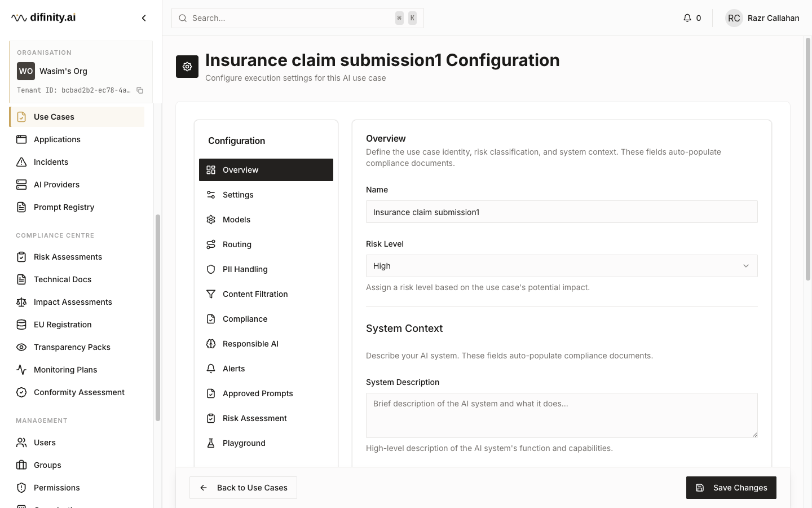The width and height of the screenshot is (812, 508).
Task: Click the Save Changes button
Action: pyautogui.click(x=731, y=488)
